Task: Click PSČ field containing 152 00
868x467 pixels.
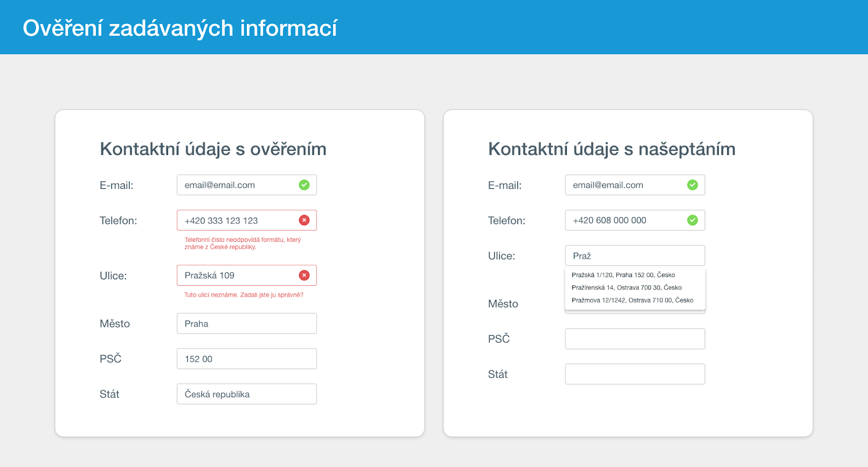Action: 247,359
